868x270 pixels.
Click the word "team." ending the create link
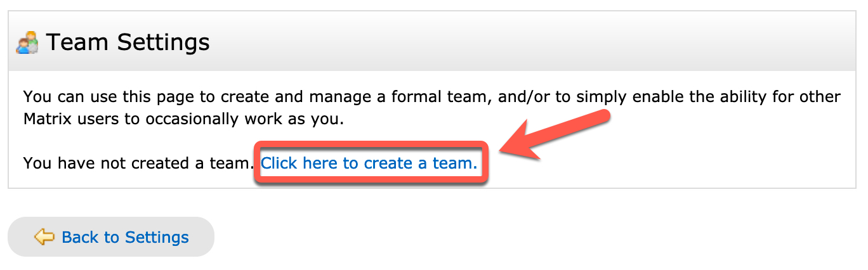pos(454,164)
